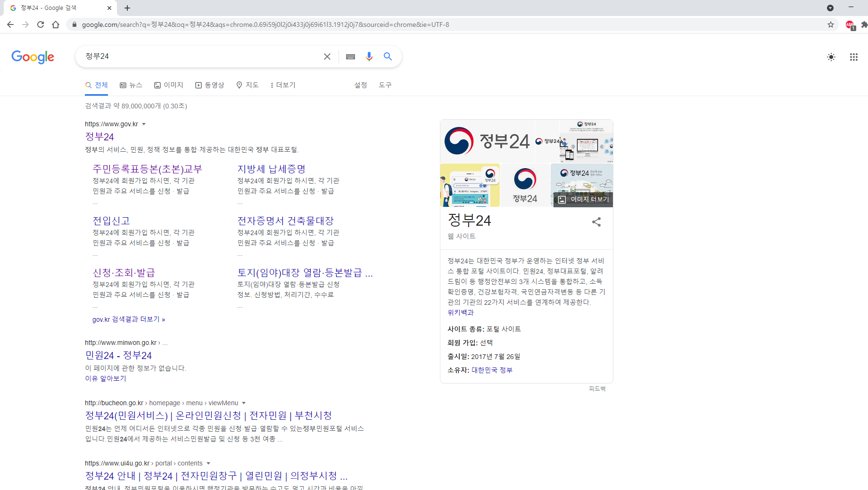Image resolution: width=868 pixels, height=490 pixels.
Task: Open the Google apps grid
Action: [x=854, y=57]
